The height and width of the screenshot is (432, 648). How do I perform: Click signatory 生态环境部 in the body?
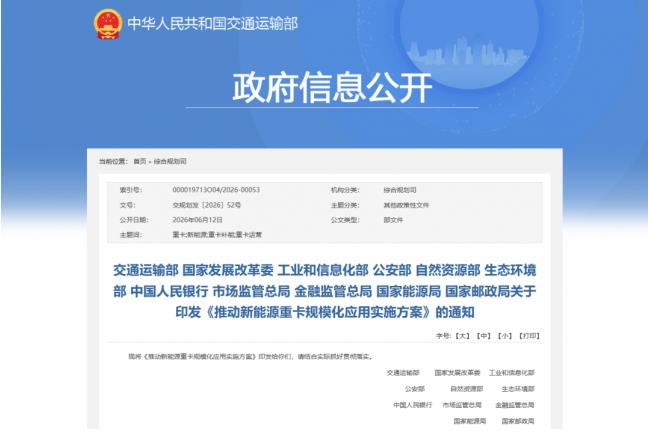click(x=518, y=389)
